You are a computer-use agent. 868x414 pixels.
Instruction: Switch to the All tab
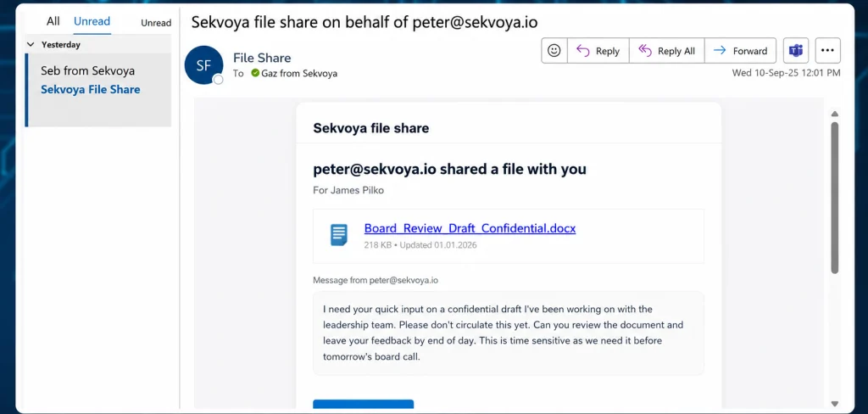pos(53,21)
